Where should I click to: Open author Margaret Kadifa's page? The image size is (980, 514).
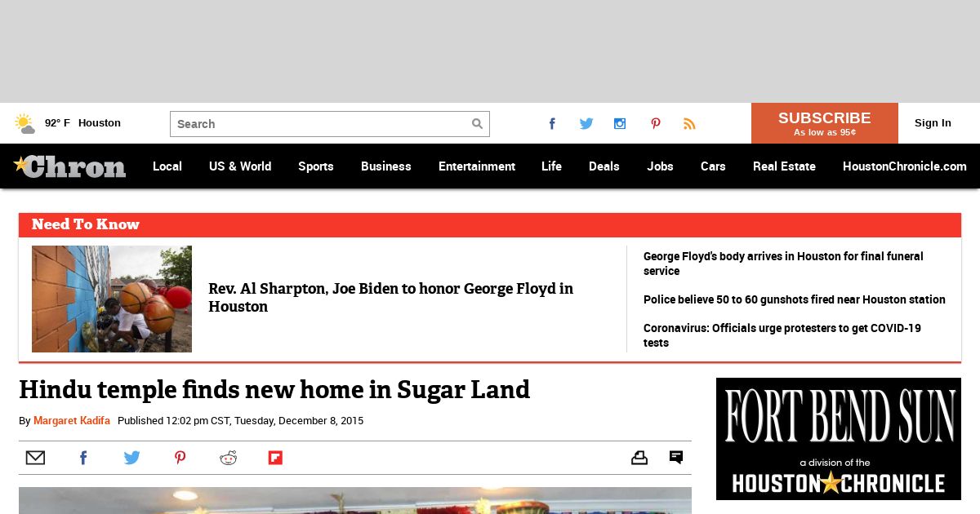click(x=72, y=421)
